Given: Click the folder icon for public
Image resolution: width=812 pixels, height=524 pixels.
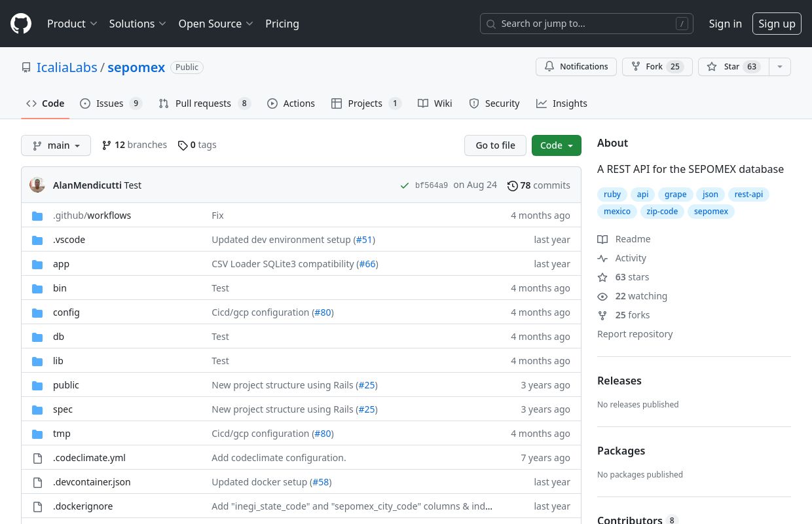Looking at the screenshot, I should pyautogui.click(x=37, y=385).
